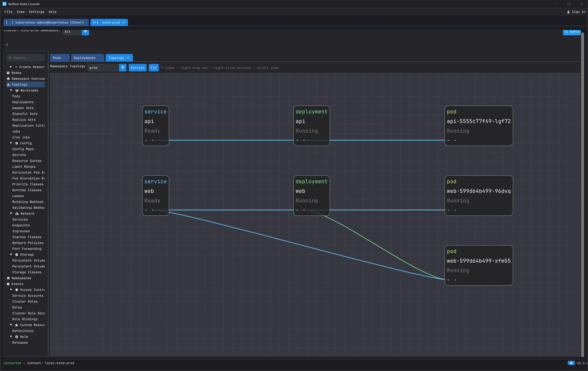This screenshot has width=588, height=371.
Task: Open the All namespace dropdown arrow
Action: click(85, 32)
